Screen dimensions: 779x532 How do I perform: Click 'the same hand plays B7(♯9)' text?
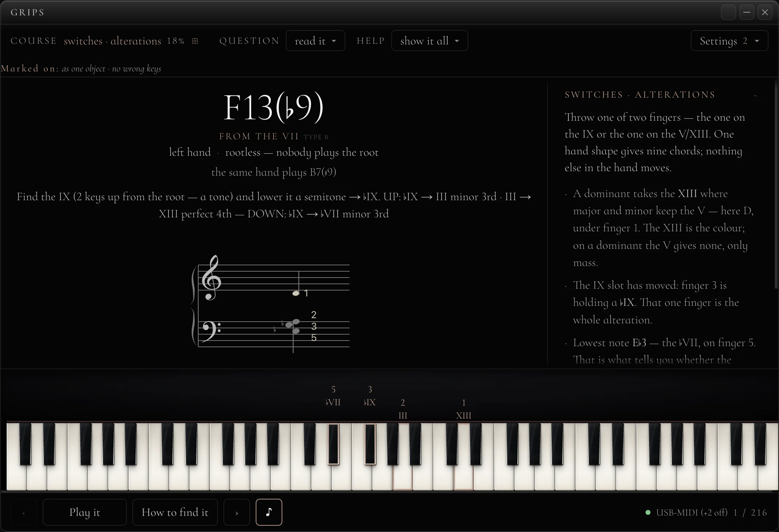274,172
